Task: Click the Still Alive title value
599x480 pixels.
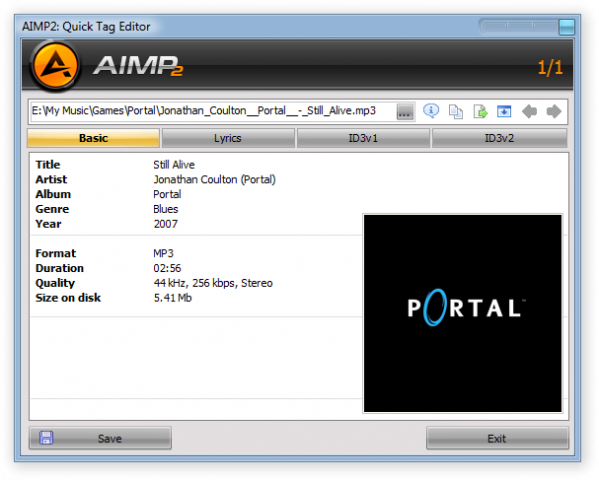Action: coord(174,165)
